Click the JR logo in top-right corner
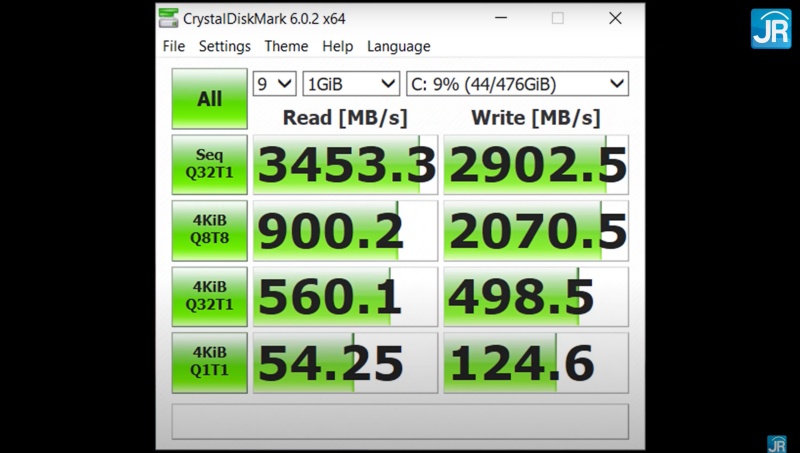This screenshot has width=800, height=453. (771, 28)
